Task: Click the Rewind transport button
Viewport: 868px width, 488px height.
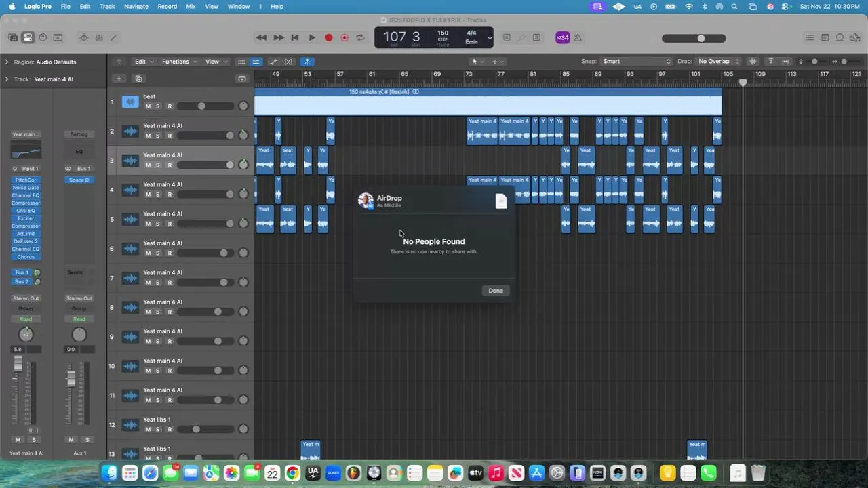Action: pos(261,37)
